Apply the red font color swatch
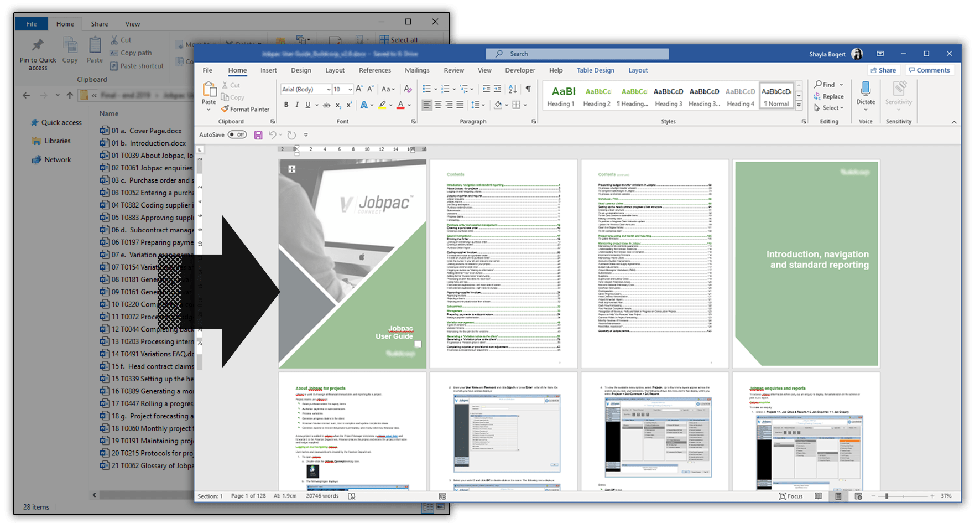980x523 pixels. point(400,105)
